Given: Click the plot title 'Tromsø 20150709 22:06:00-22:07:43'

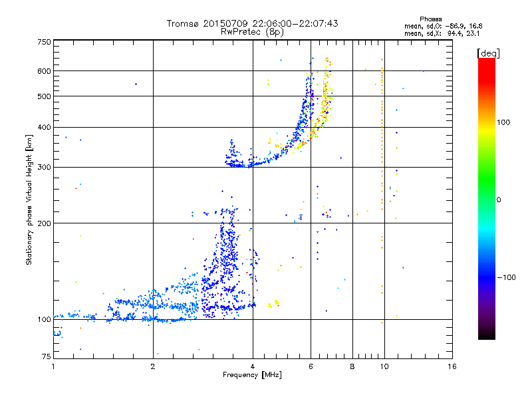Looking at the screenshot, I should [252, 23].
